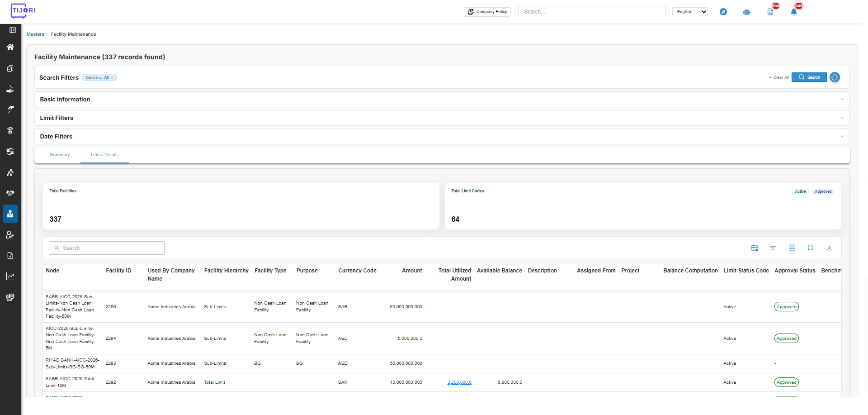Select the Limits Details tab

[x=104, y=155]
